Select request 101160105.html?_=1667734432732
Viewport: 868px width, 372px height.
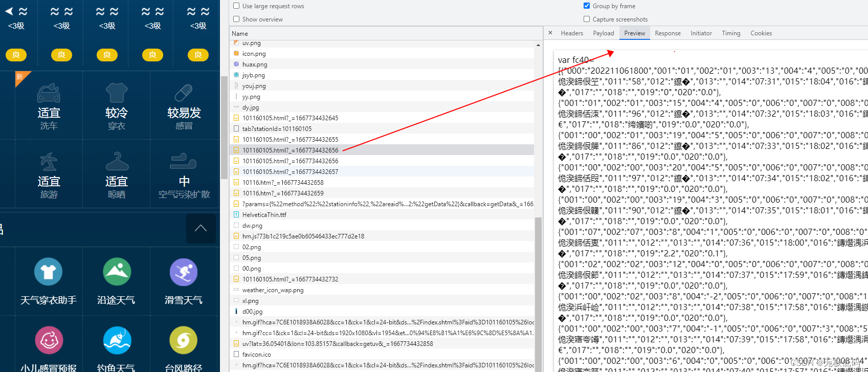pos(382,279)
